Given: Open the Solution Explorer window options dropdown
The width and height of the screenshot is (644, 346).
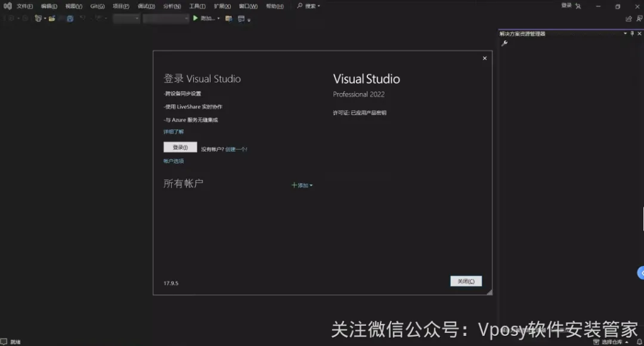Looking at the screenshot, I should (625, 33).
